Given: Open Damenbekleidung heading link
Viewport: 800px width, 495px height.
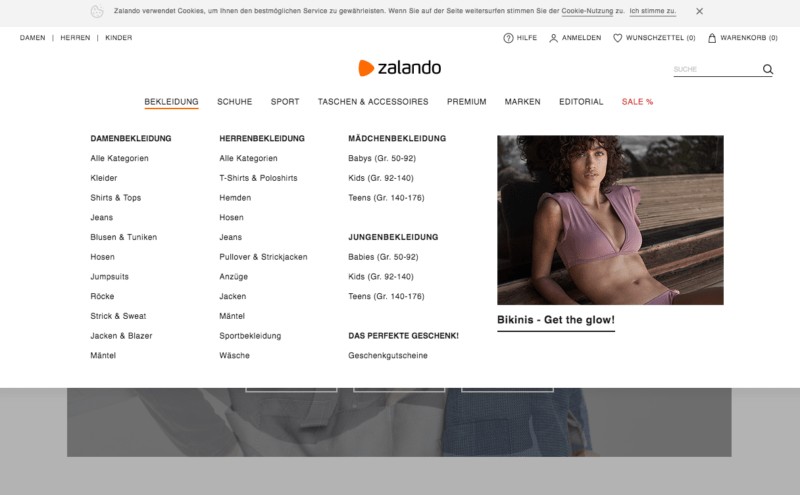Looking at the screenshot, I should (131, 139).
